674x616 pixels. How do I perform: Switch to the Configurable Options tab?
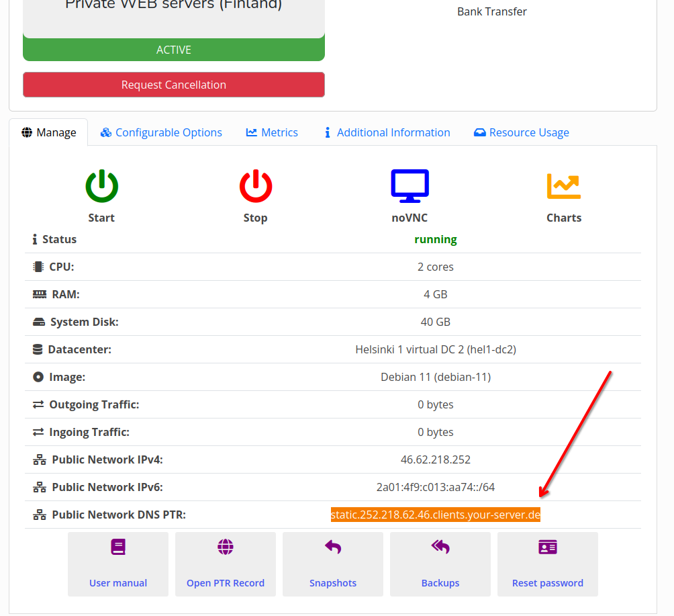(161, 132)
